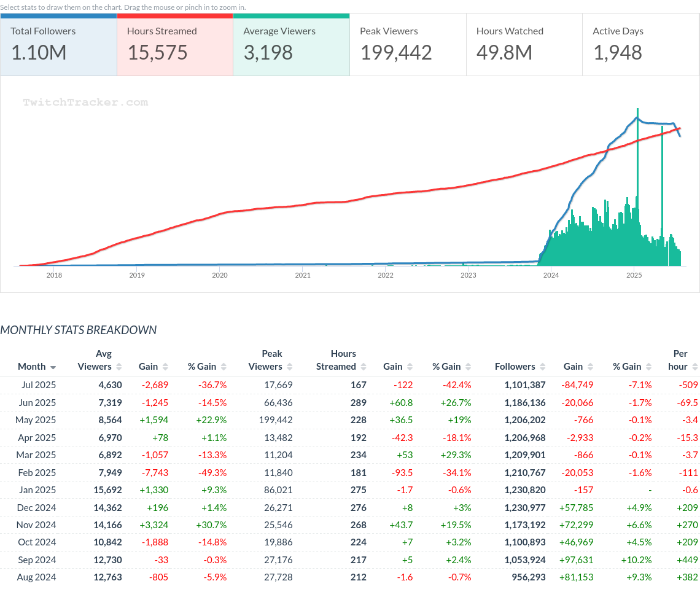Select the "Jan 2025" month cell

pyautogui.click(x=37, y=490)
